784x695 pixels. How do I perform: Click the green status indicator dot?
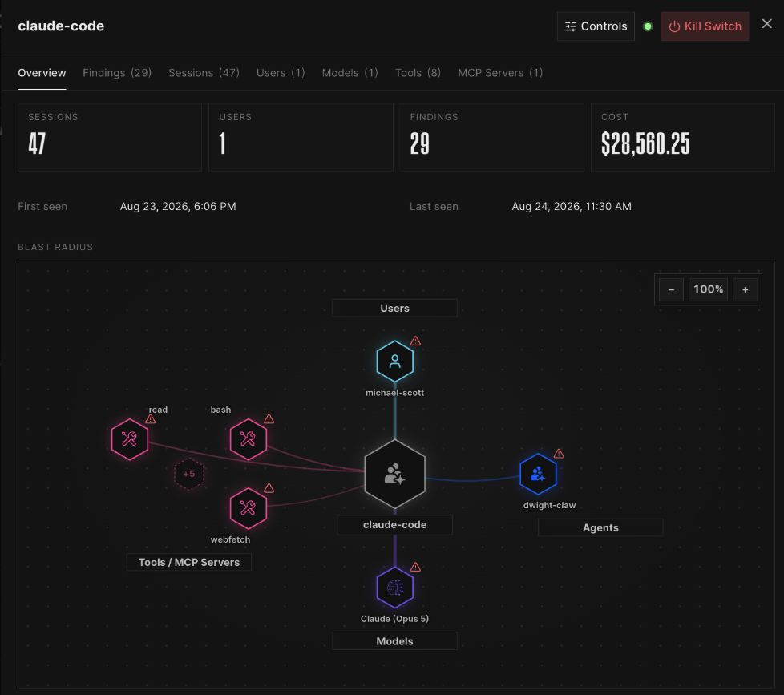[x=648, y=26]
